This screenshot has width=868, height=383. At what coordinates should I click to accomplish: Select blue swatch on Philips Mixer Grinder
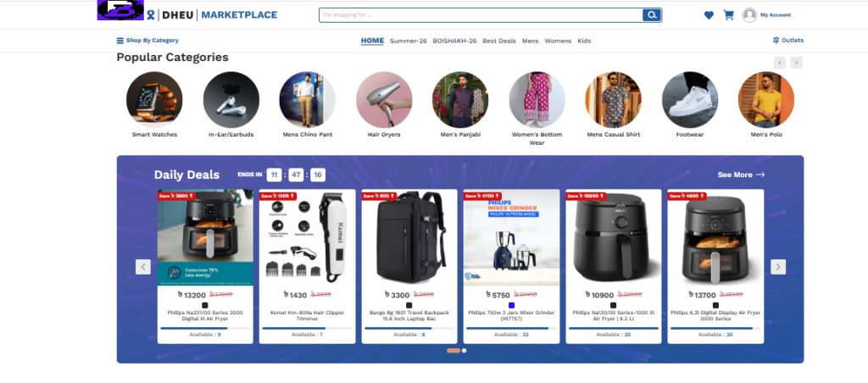point(511,306)
